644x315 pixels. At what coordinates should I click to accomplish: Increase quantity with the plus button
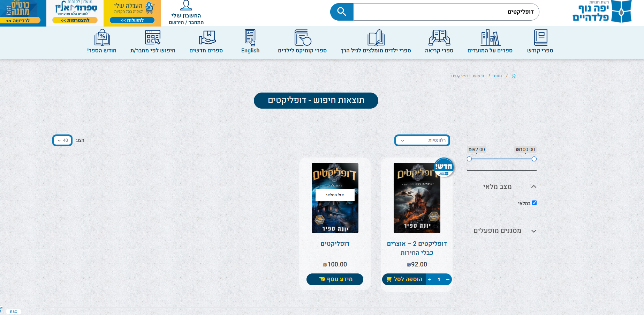coord(430,279)
